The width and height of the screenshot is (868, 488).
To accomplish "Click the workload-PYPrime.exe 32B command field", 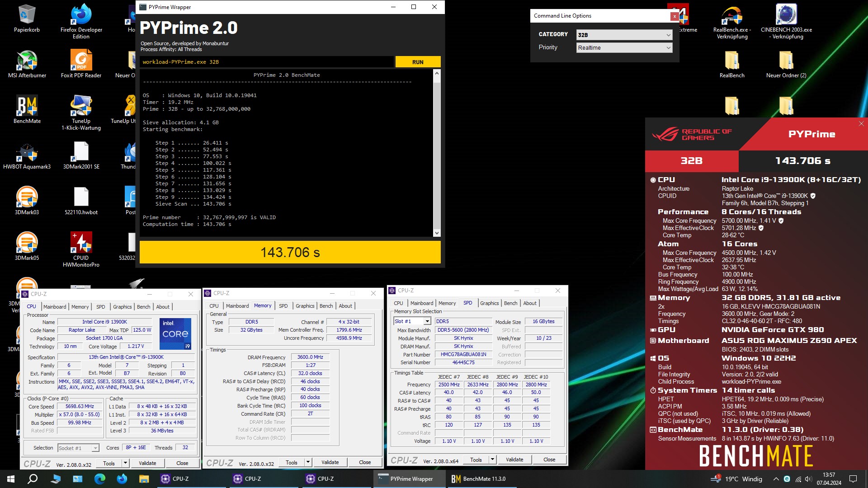I will click(266, 62).
